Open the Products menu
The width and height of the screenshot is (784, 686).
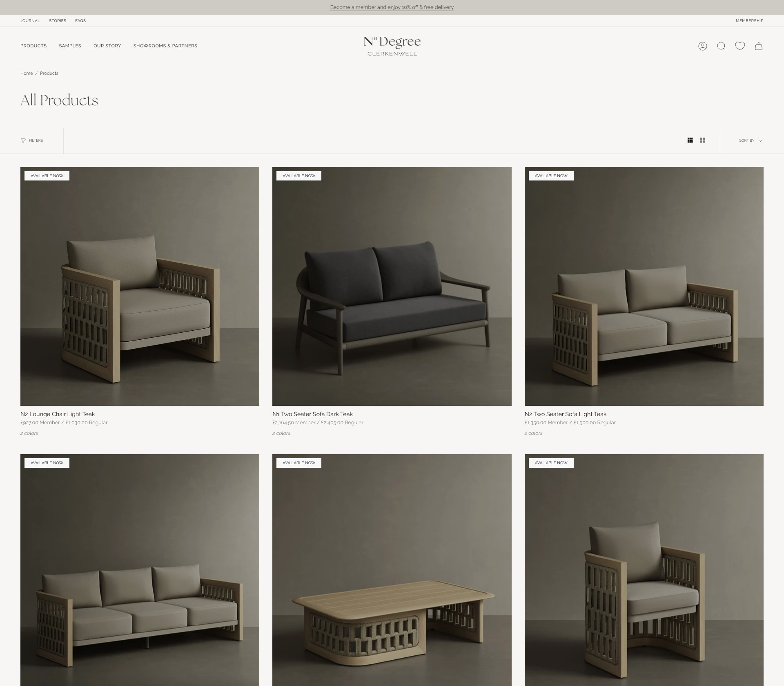(x=33, y=46)
